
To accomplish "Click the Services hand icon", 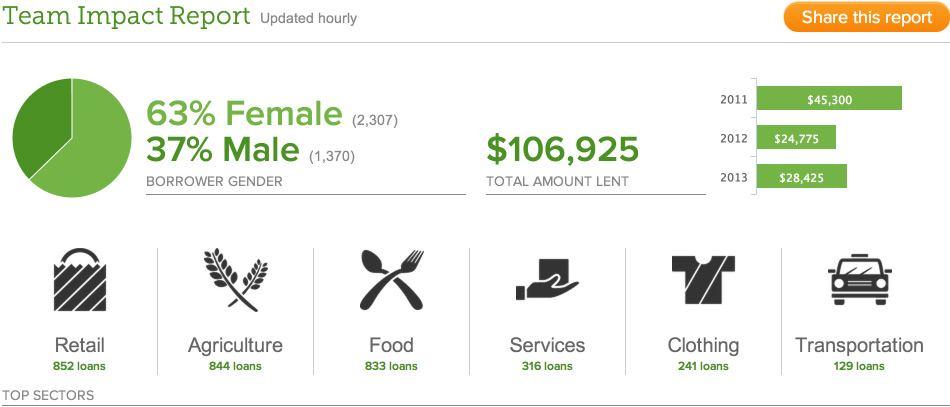I will [x=546, y=280].
